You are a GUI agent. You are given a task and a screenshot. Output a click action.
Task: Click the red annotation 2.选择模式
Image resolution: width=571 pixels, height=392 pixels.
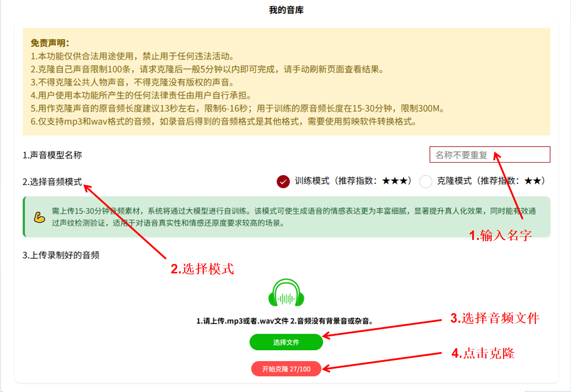[202, 269]
